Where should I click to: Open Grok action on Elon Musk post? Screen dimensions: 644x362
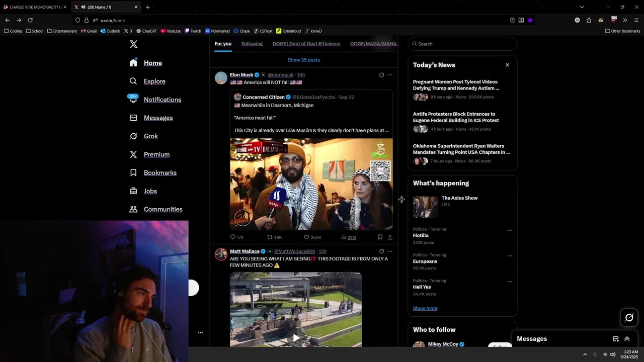tap(381, 75)
